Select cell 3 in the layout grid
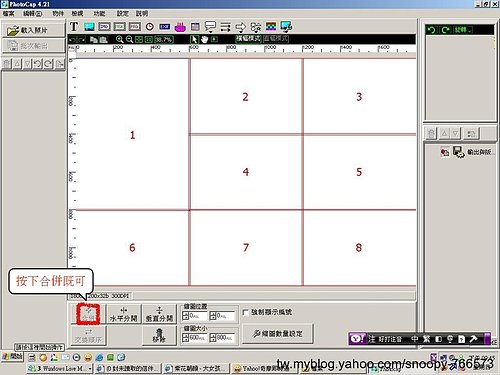Screen dimensions: 500x375 359,97
